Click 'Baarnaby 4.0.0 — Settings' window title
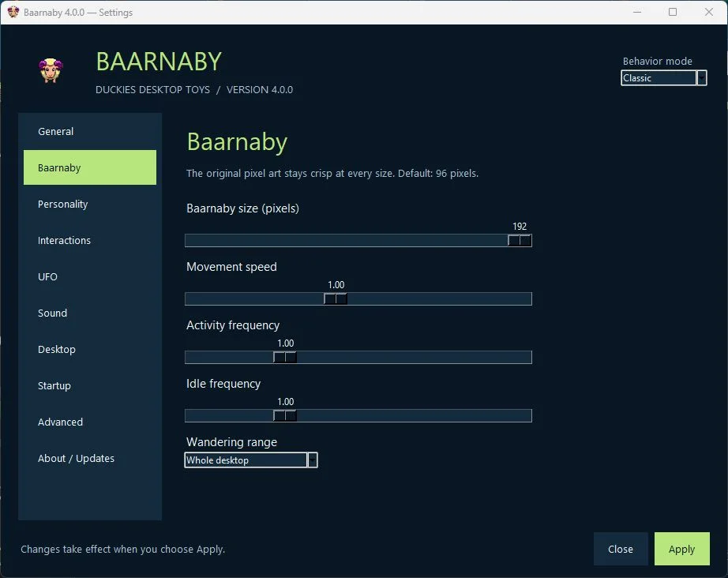This screenshot has height=578, width=728. (78, 13)
